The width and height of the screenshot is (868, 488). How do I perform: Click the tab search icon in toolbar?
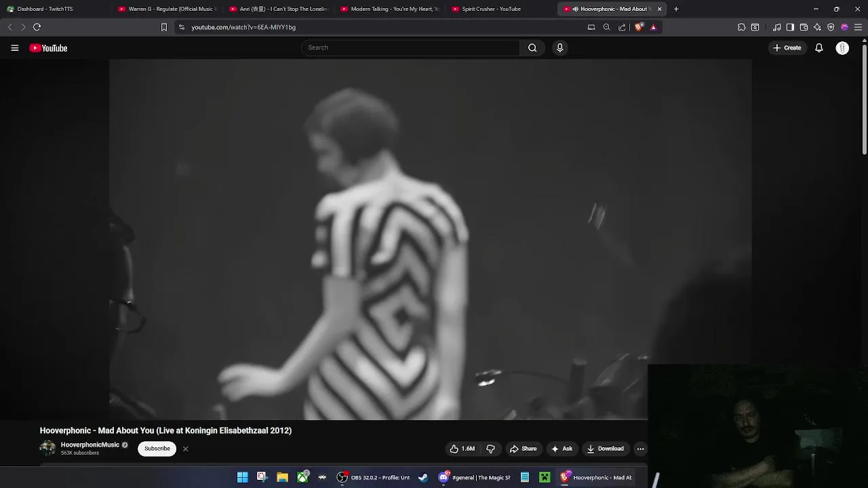[x=755, y=27]
